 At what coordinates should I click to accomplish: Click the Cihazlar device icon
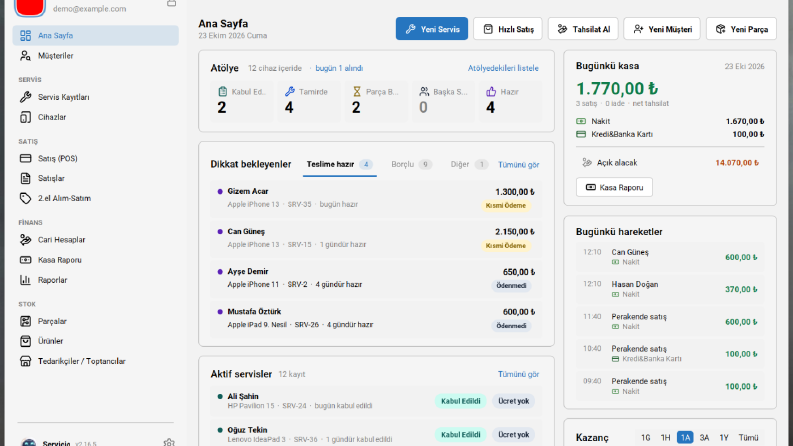(x=25, y=117)
